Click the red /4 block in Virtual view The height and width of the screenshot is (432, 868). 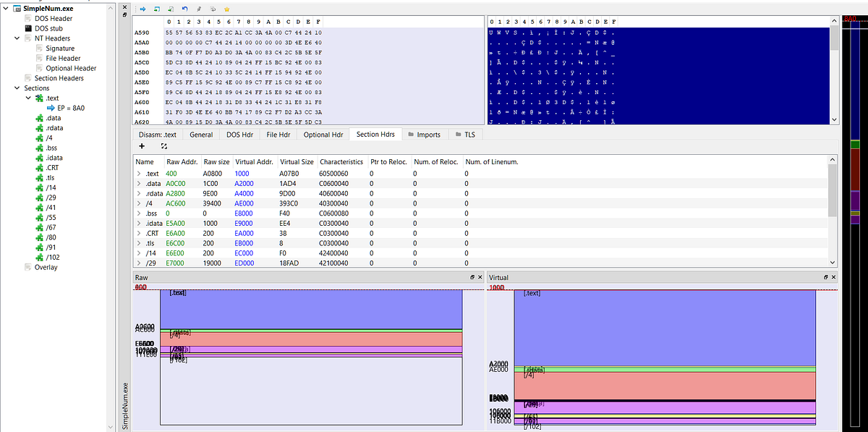pos(665,385)
